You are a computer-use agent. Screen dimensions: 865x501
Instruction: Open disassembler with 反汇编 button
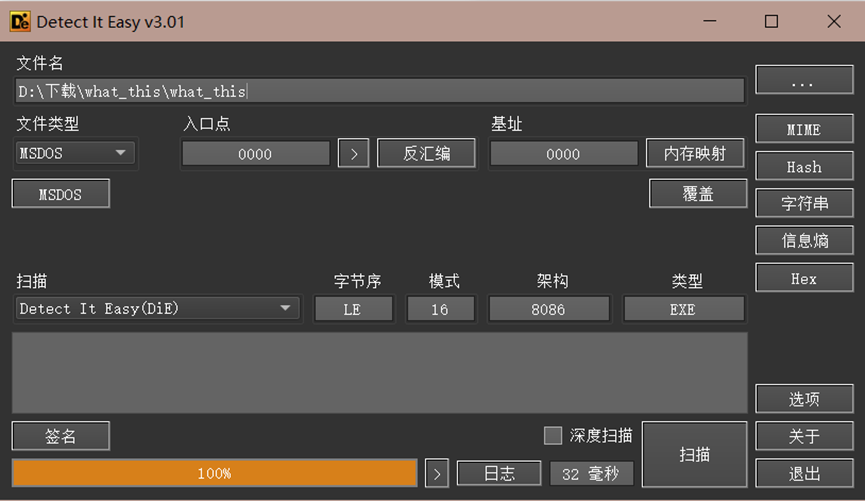pyautogui.click(x=426, y=153)
